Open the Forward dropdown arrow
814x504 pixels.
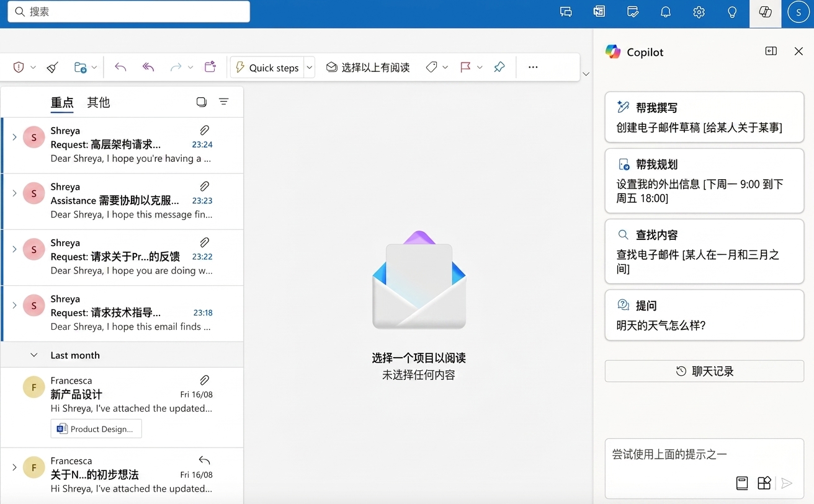click(190, 67)
